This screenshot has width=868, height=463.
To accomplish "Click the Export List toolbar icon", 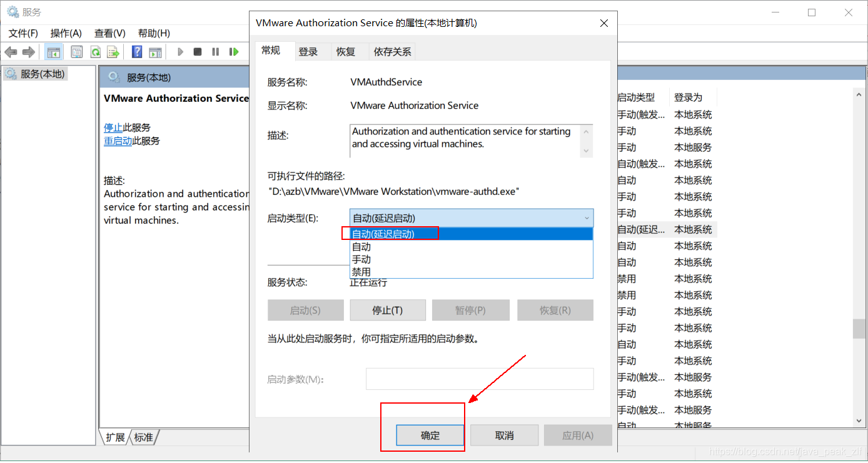I will coord(113,52).
